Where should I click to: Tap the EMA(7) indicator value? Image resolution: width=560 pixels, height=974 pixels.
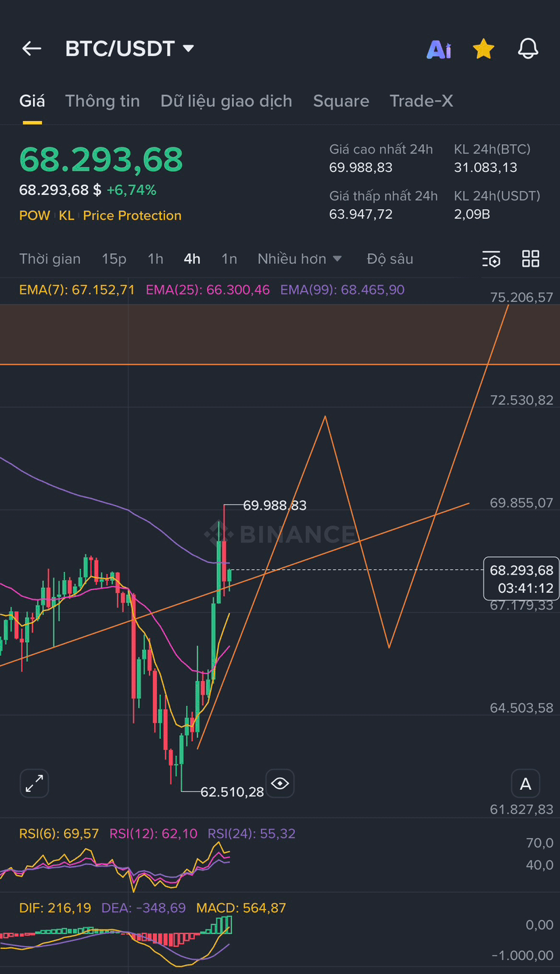[x=77, y=290]
